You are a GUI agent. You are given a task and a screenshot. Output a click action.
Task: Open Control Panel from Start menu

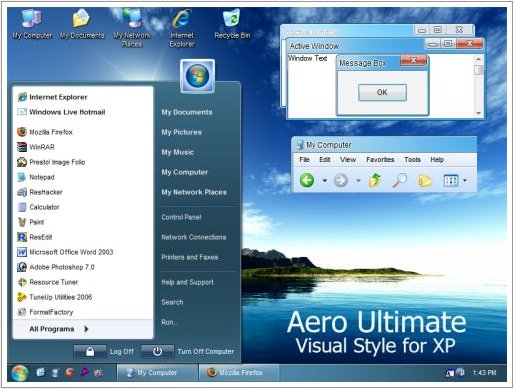pos(181,217)
